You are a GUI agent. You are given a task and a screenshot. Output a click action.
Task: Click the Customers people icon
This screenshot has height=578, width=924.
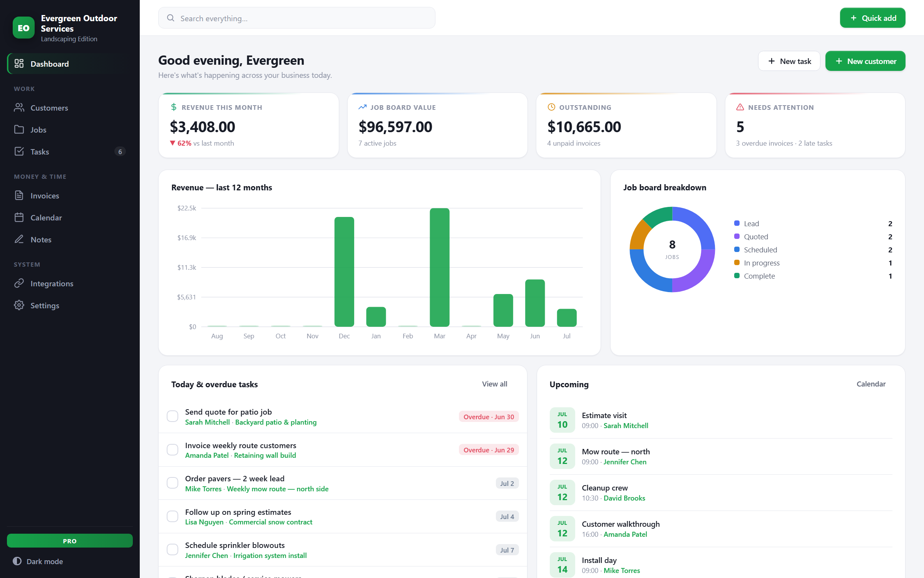(19, 108)
